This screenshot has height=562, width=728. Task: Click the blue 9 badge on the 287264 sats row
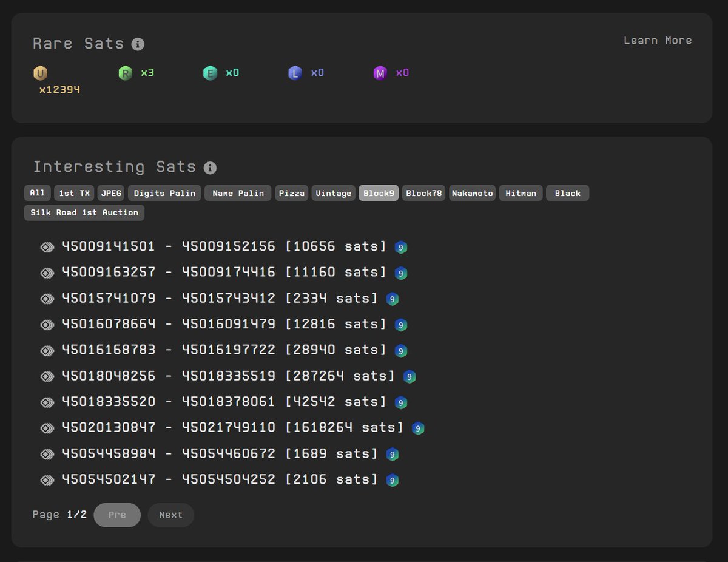click(x=409, y=376)
